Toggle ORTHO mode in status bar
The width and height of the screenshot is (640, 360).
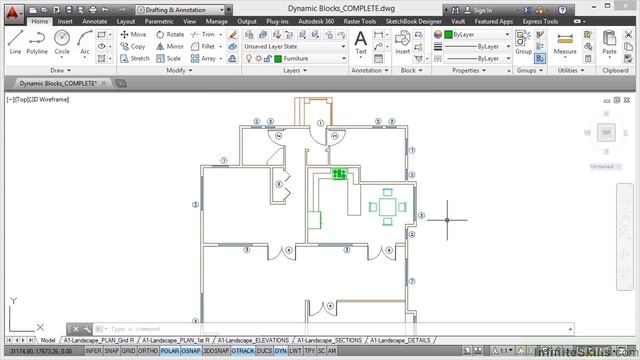(x=148, y=351)
